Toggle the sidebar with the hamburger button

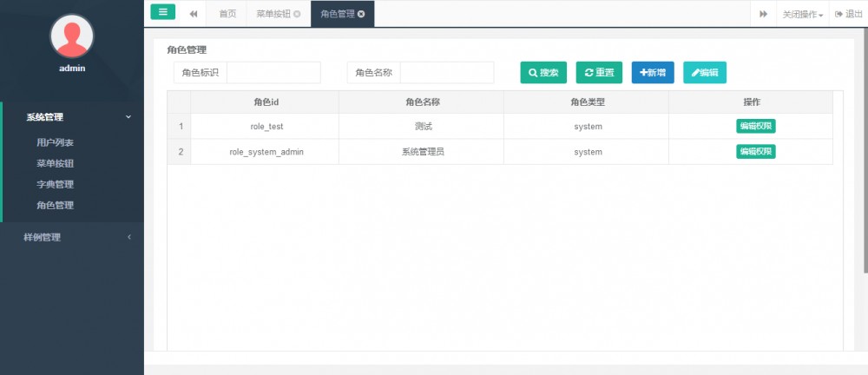click(163, 11)
